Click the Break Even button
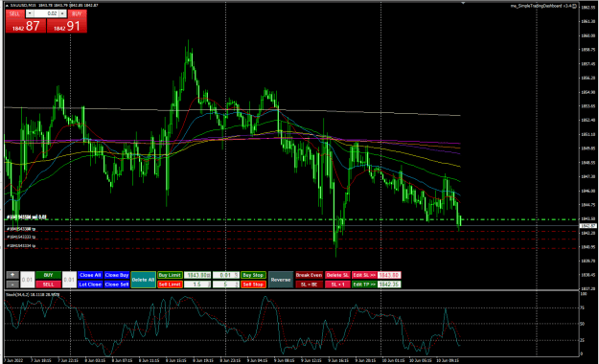The image size is (599, 364). click(309, 275)
